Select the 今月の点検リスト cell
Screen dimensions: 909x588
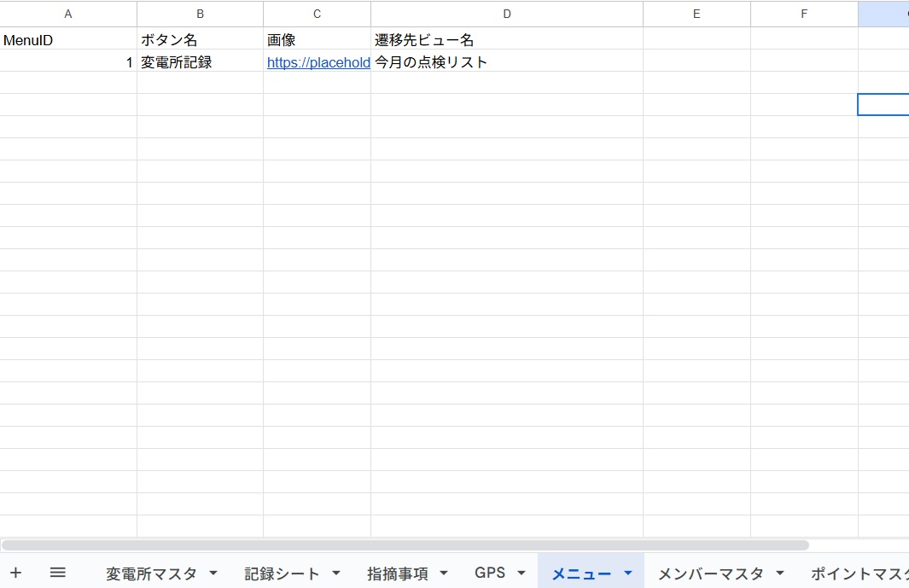click(x=507, y=62)
